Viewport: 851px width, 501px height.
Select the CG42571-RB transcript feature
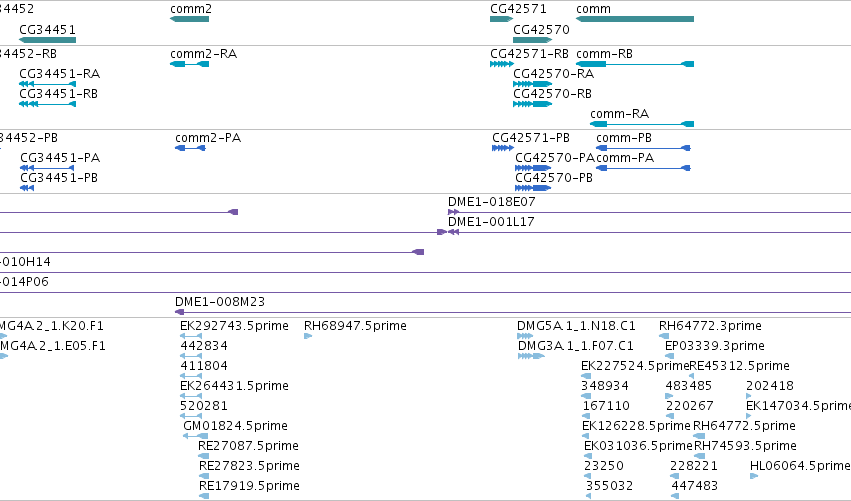click(x=501, y=64)
